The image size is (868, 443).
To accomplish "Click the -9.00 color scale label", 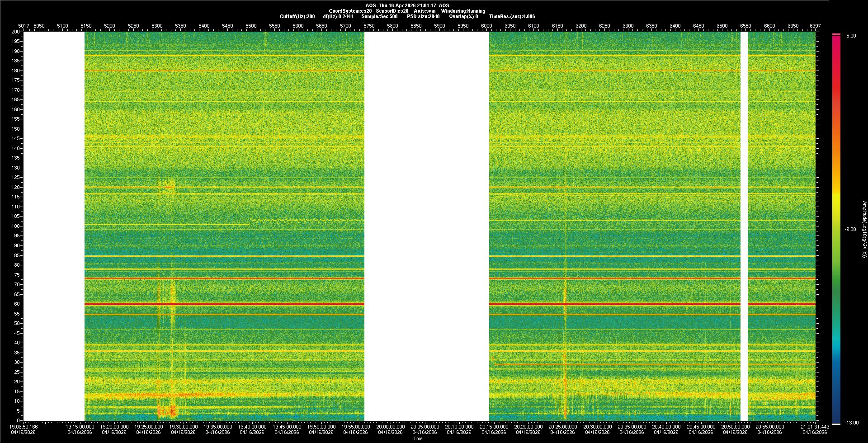I will (850, 229).
